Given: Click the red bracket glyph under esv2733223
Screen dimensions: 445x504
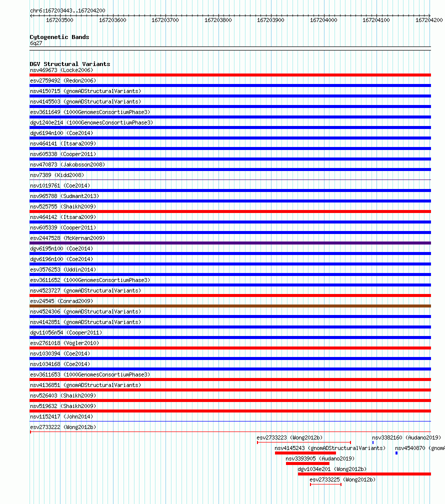Looking at the screenshot, I should [x=304, y=442].
